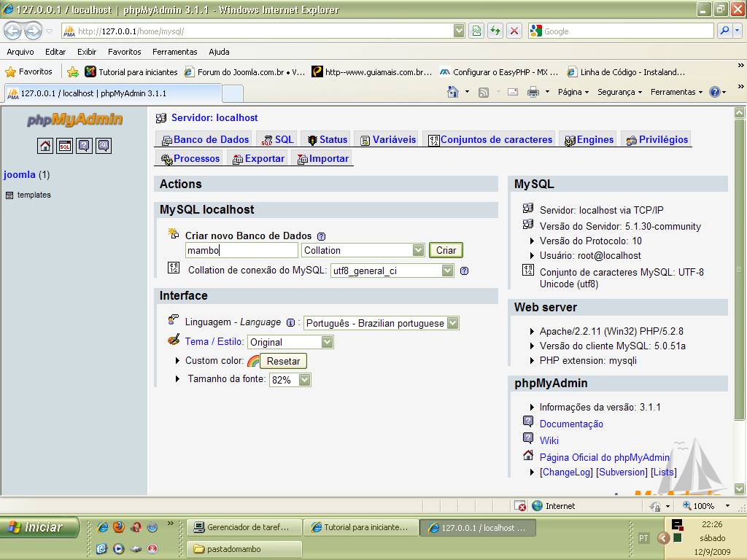Expand the address bar URL history dropdown

[459, 31]
